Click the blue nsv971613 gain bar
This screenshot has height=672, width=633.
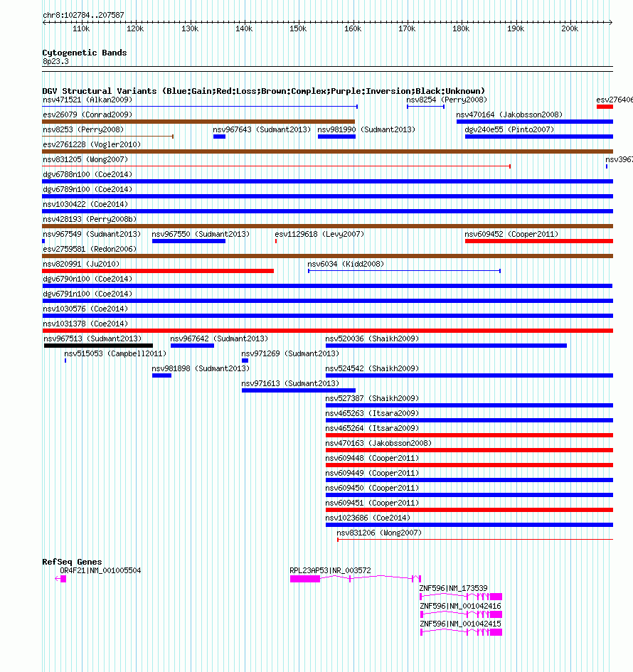(x=299, y=391)
